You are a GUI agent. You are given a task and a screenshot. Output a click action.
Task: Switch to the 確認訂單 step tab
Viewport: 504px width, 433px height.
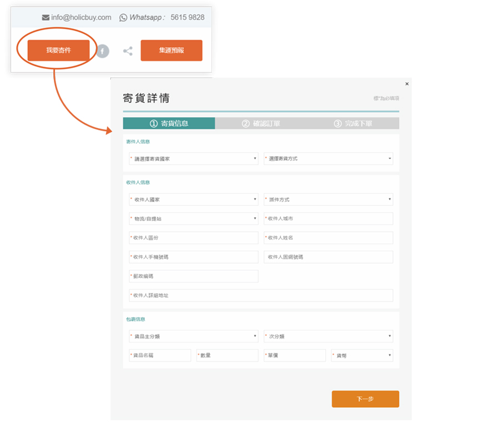[261, 124]
